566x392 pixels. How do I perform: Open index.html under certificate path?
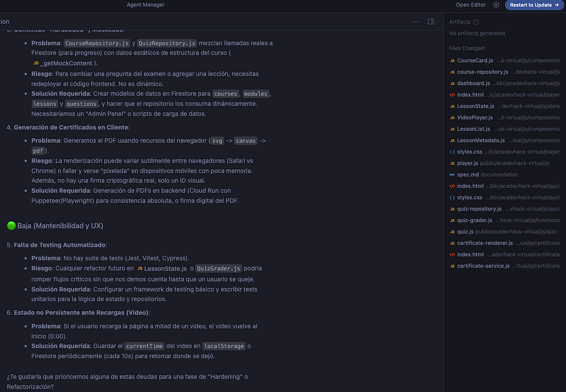(505, 254)
